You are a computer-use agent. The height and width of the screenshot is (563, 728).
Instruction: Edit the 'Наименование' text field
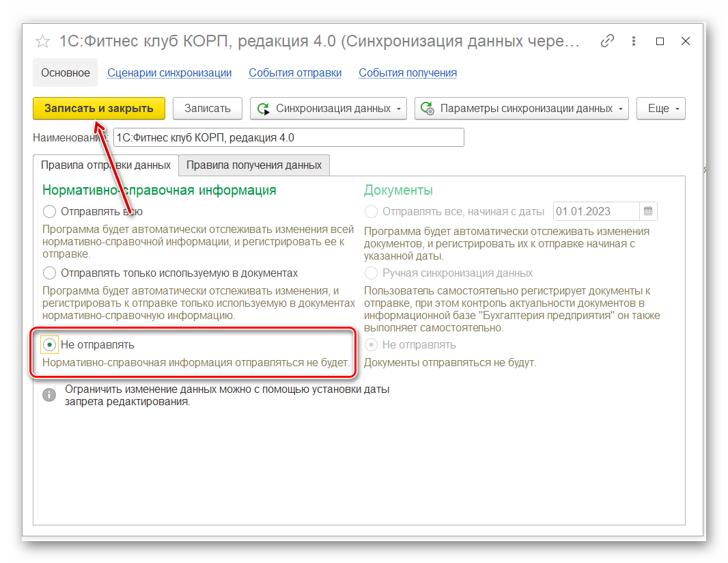click(289, 137)
